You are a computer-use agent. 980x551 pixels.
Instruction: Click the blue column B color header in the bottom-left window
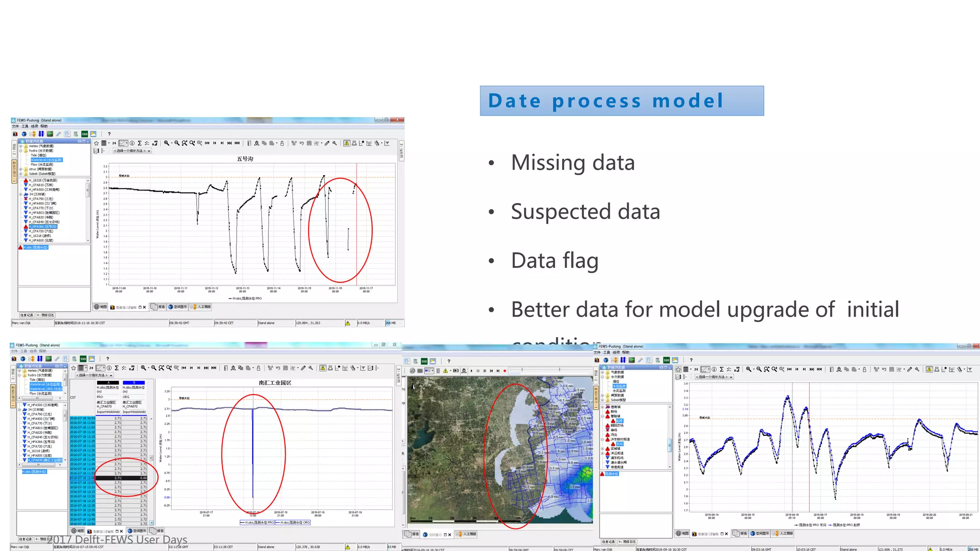click(134, 383)
